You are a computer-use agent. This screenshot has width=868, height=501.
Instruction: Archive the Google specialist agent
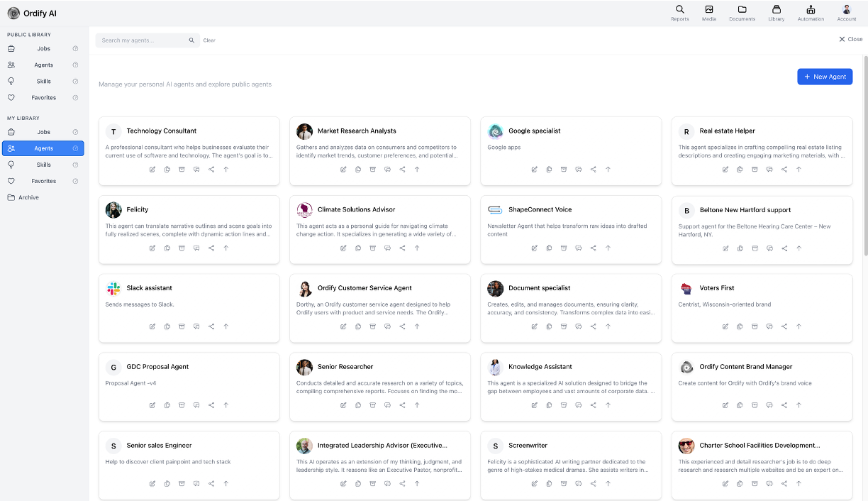pyautogui.click(x=564, y=170)
